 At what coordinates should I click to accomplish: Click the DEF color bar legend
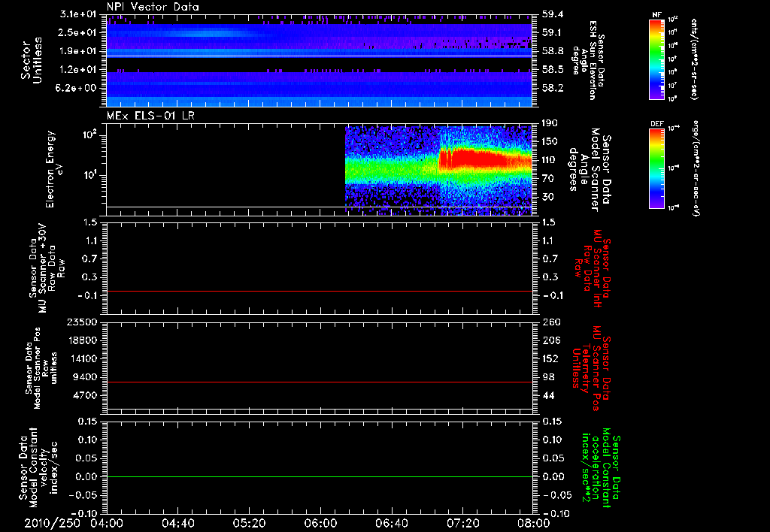(656, 168)
